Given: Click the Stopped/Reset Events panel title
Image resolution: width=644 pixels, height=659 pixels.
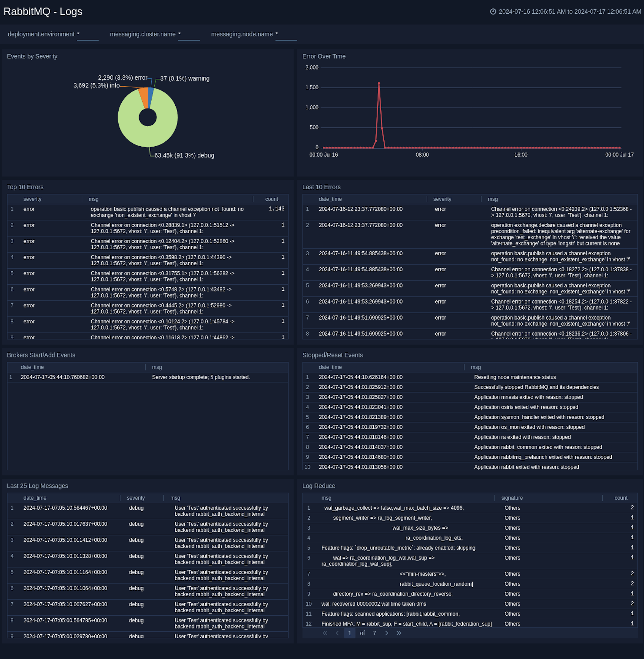Looking at the screenshot, I should click(333, 355).
